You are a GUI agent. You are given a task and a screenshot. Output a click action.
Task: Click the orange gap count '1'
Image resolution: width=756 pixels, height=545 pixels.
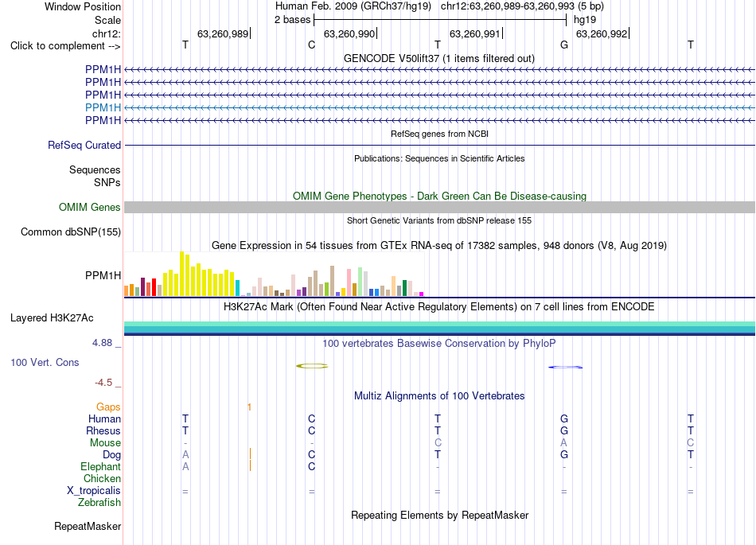(x=249, y=407)
